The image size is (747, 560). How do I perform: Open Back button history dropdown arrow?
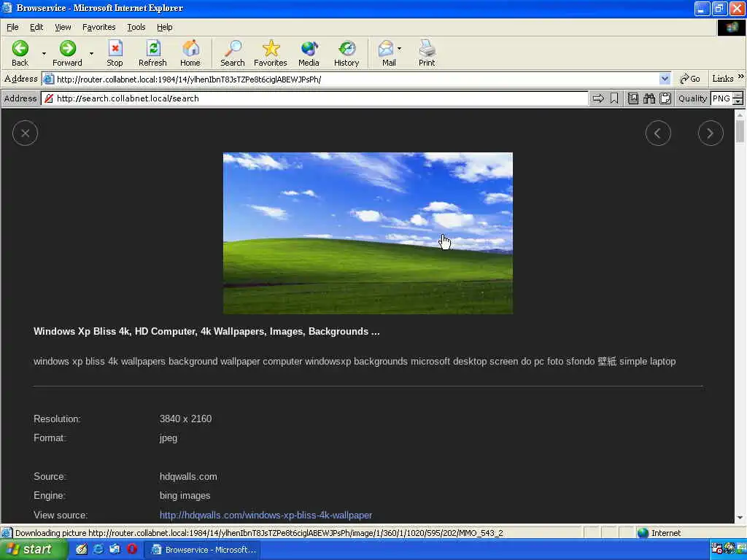coord(44,53)
